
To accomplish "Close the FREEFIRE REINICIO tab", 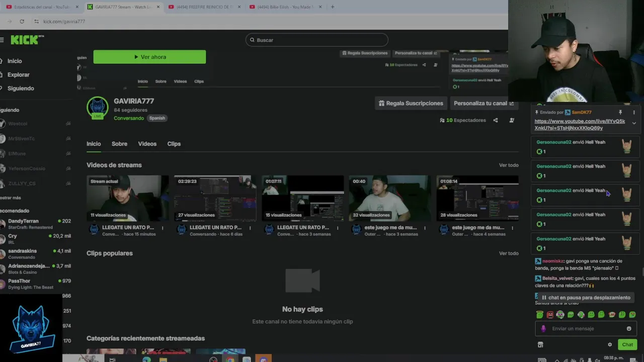I will (x=239, y=7).
